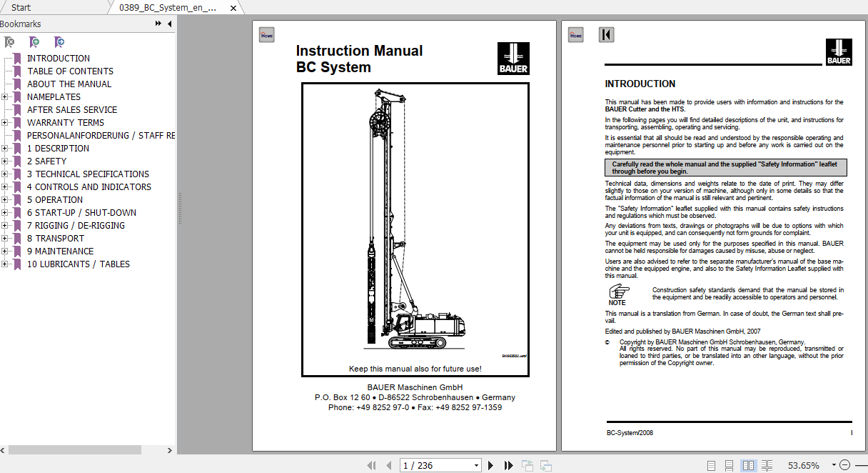Go to next page arrow
The height and width of the screenshot is (473, 868).
[x=490, y=465]
